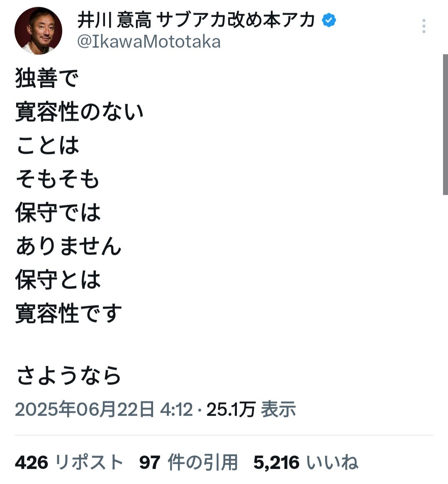Click the closing line さようなら
Image resolution: width=448 pixels, height=484 pixels.
[68, 376]
